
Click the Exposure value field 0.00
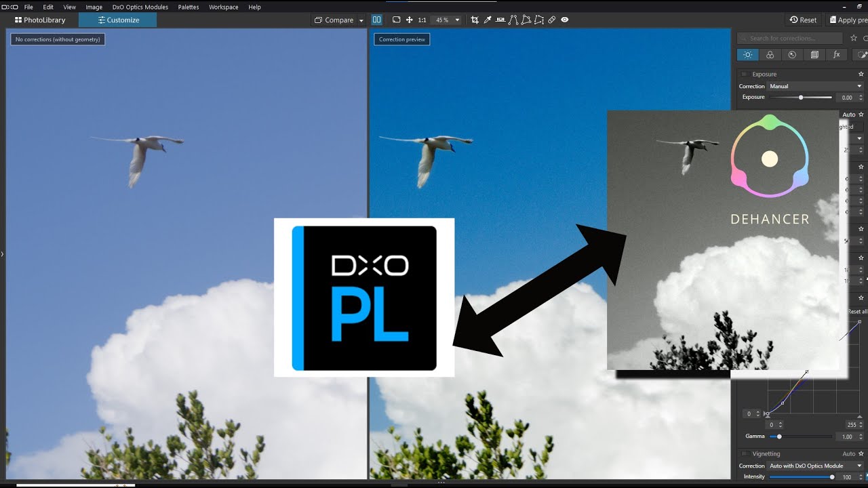coord(846,98)
